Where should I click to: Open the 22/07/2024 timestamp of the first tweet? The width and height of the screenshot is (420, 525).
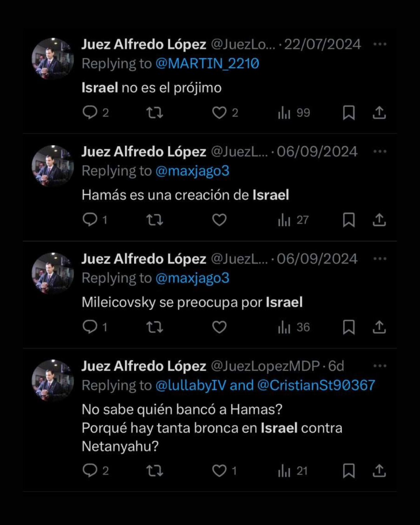pos(322,44)
